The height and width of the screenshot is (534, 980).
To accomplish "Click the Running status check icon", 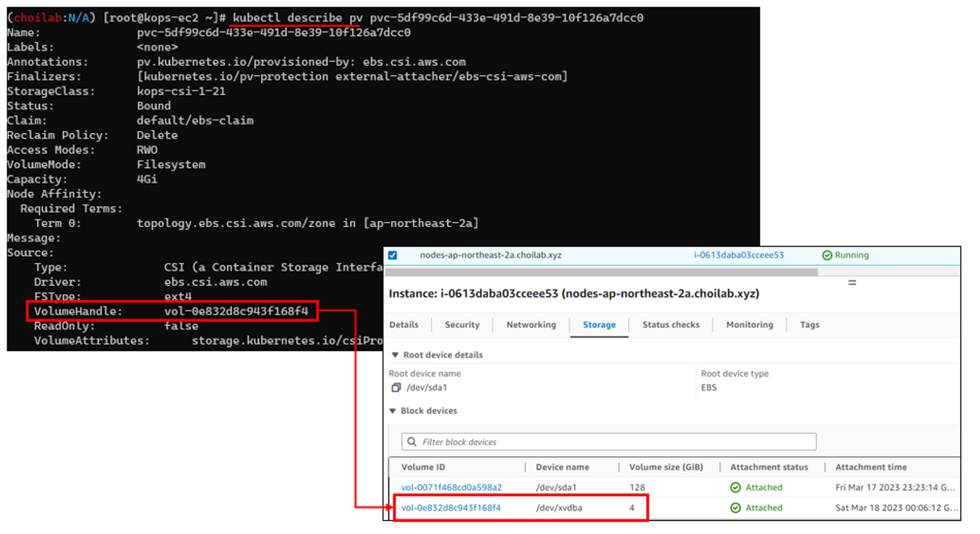I will click(x=827, y=255).
